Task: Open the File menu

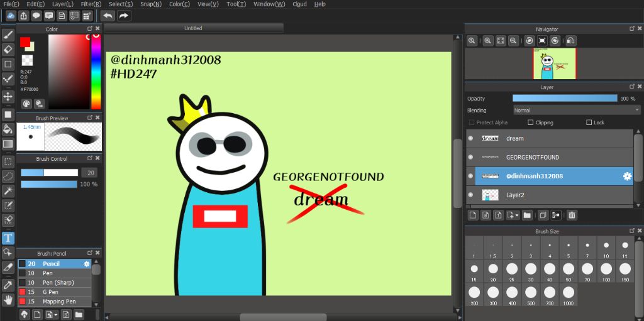Action: tap(11, 4)
